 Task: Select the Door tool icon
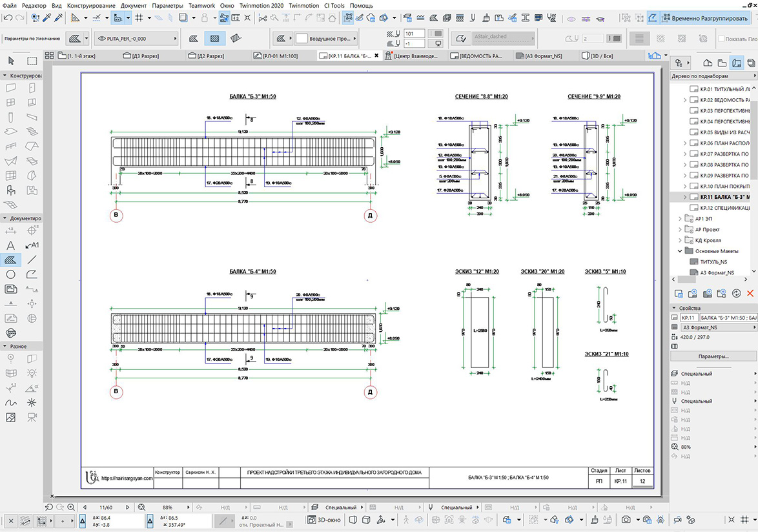coord(32,88)
